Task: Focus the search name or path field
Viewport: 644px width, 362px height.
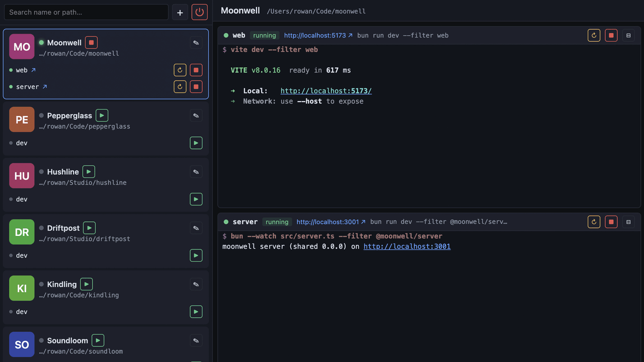Action: pos(86,12)
